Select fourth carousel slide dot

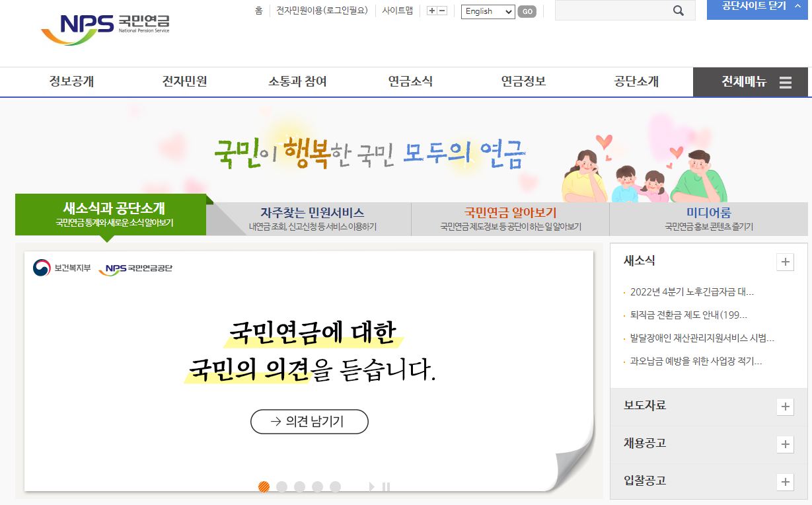click(317, 487)
